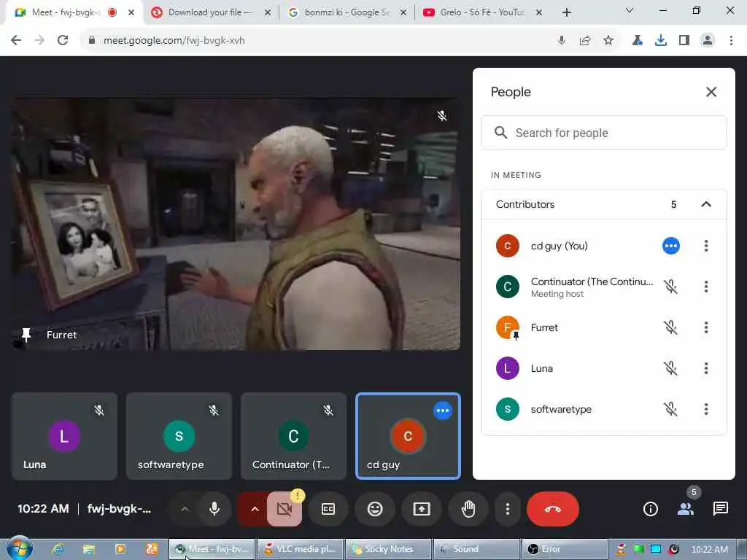Leave the call with the red hang-up button
Viewport: 747px width, 560px height.
pos(553,509)
